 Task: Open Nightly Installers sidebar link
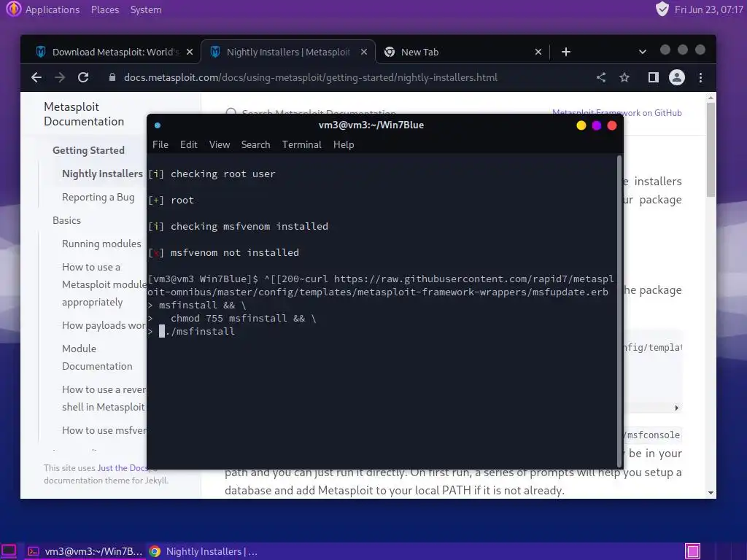102,174
